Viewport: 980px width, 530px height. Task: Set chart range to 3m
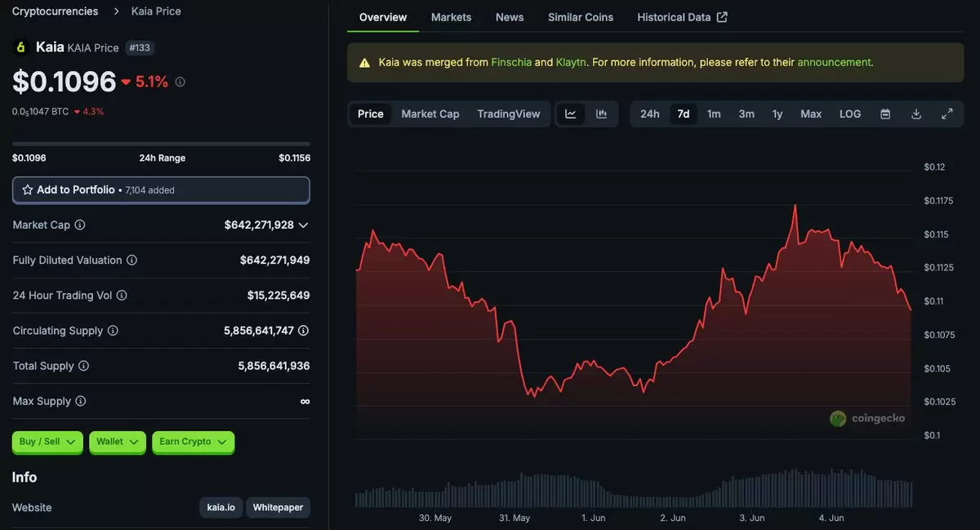point(746,114)
